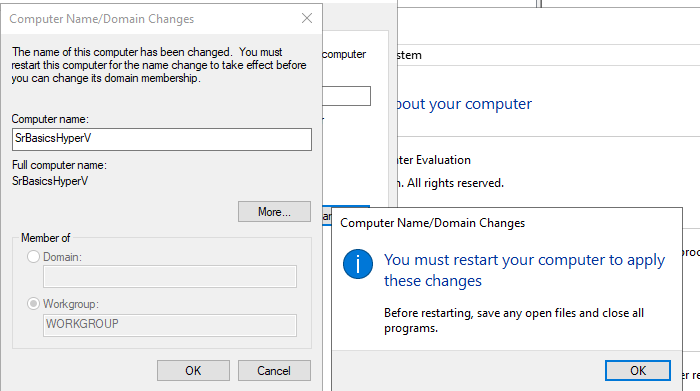Acknowledge the restart prompt with OK
Screen dimensions: 700x391
pyautogui.click(x=638, y=370)
